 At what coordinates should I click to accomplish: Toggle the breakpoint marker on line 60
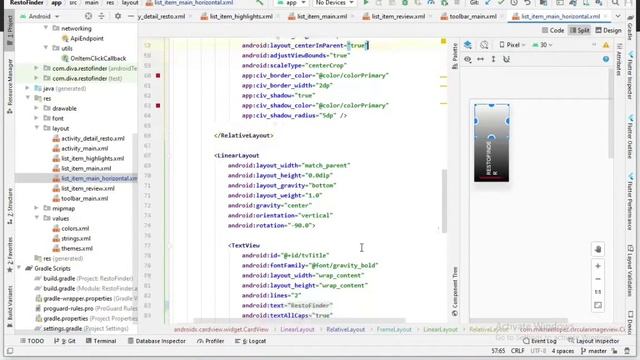pyautogui.click(x=158, y=76)
